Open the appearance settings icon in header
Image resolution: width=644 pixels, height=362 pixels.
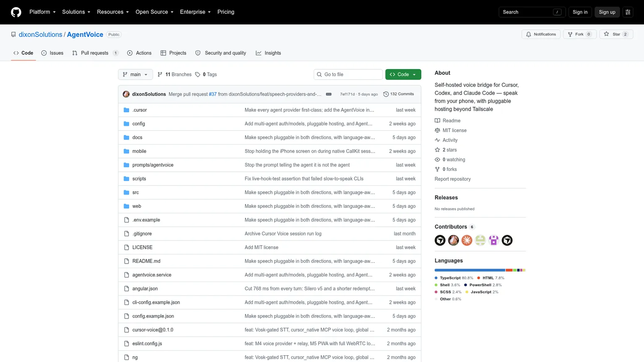click(x=628, y=12)
